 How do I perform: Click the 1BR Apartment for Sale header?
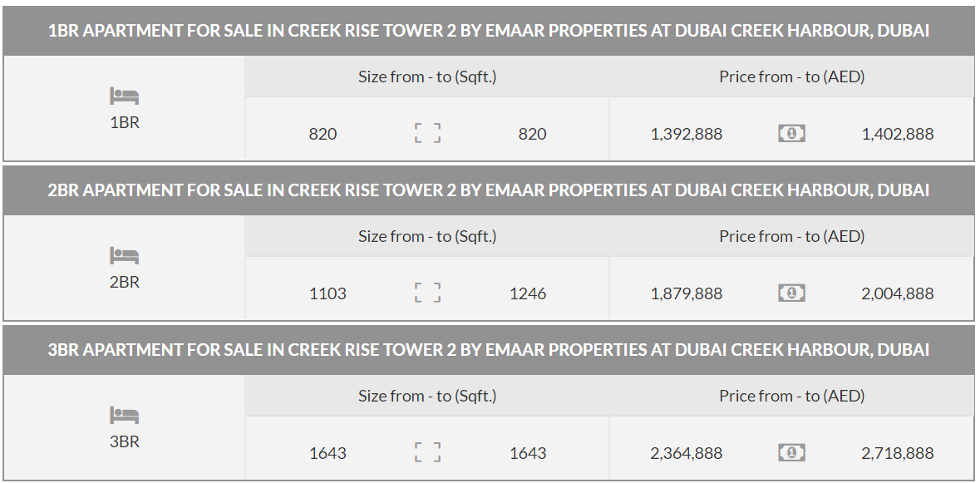(489, 31)
